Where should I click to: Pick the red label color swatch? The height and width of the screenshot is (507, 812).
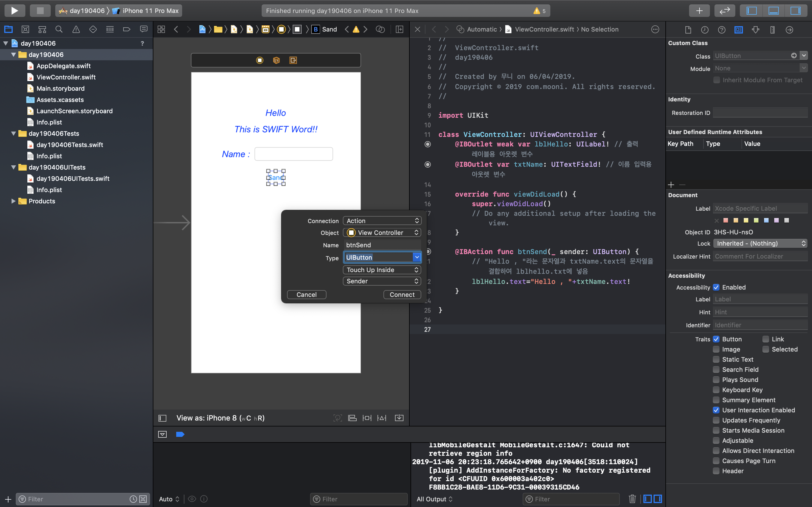tap(726, 220)
